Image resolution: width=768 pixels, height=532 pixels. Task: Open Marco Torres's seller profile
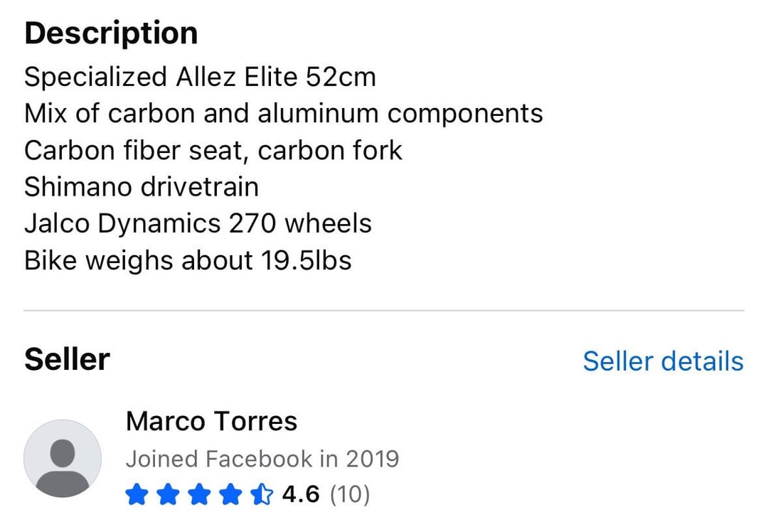point(211,422)
